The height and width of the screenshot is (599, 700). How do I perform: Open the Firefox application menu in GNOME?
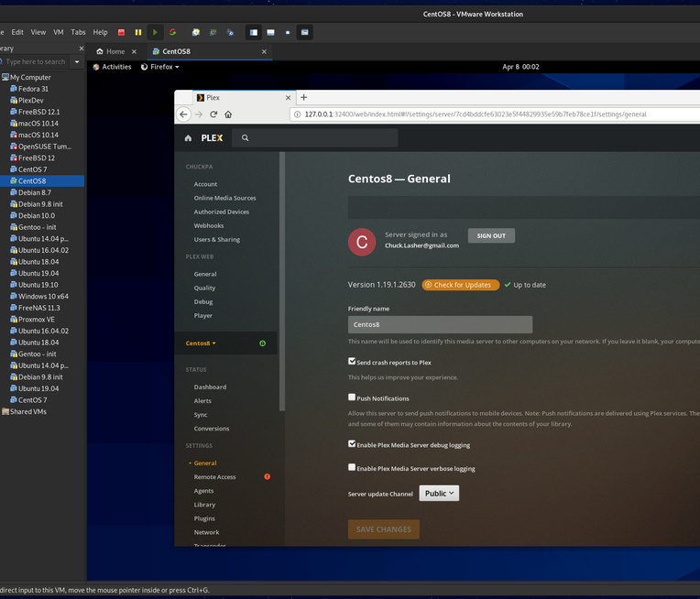click(x=159, y=67)
